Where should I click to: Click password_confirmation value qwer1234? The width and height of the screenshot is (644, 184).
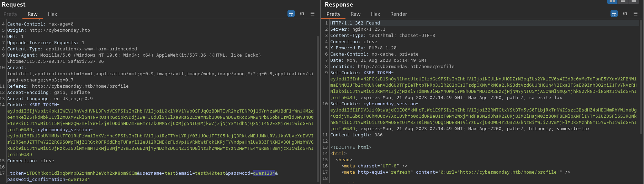pos(79,180)
